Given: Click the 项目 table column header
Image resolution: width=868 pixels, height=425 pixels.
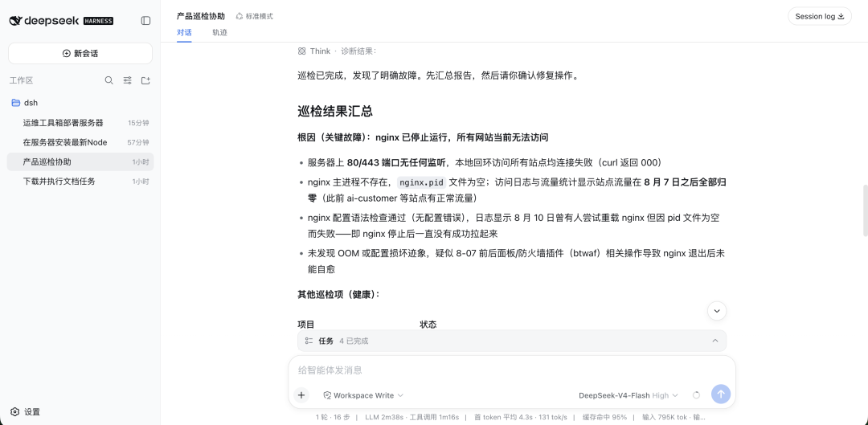Looking at the screenshot, I should coord(306,325).
